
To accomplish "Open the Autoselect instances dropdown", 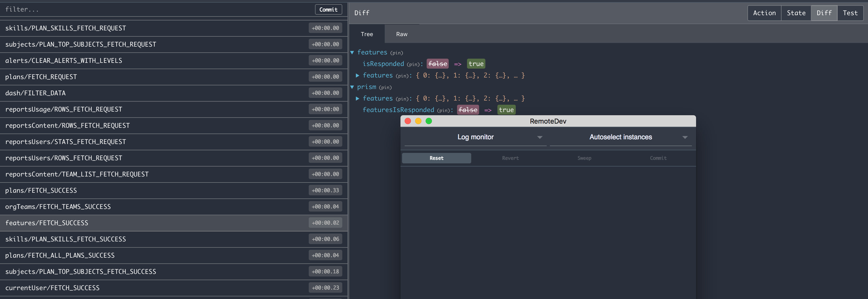I will point(620,137).
